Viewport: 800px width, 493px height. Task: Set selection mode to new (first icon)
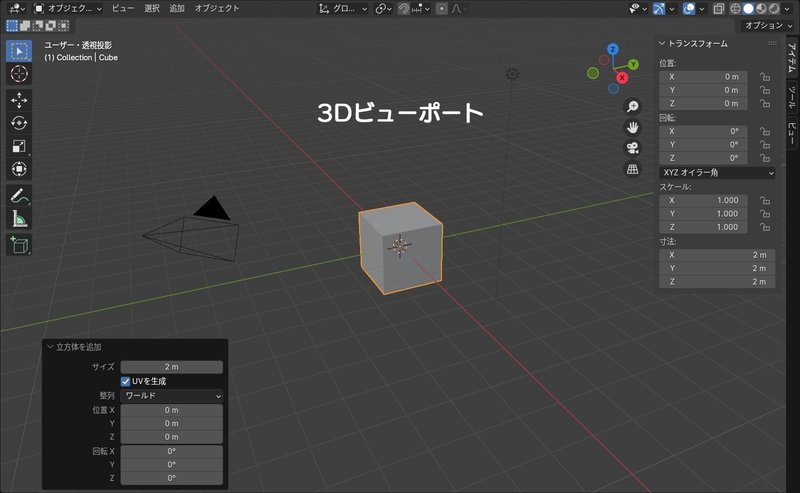click(12, 26)
